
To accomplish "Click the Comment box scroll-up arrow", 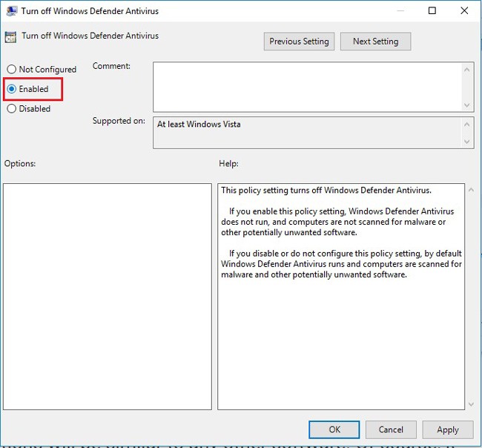I will (466, 70).
